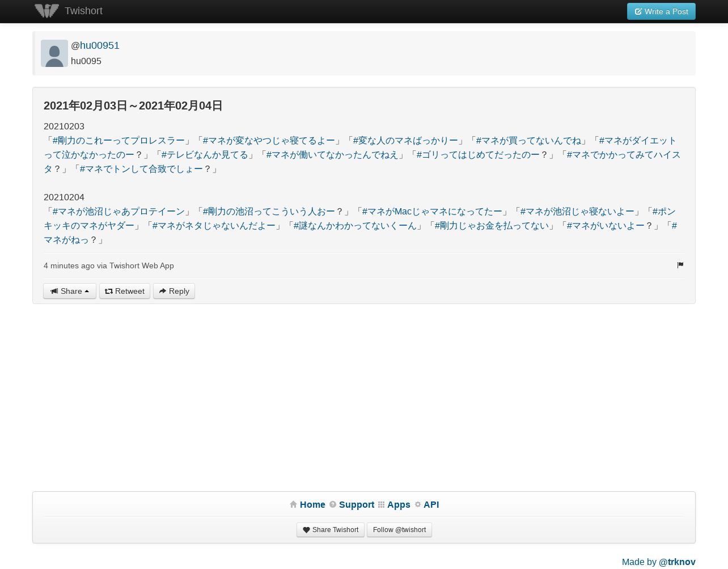Open hashtag #マネでトンして合致でしょー
Screen dimensions: 728x569
pyautogui.click(x=141, y=169)
